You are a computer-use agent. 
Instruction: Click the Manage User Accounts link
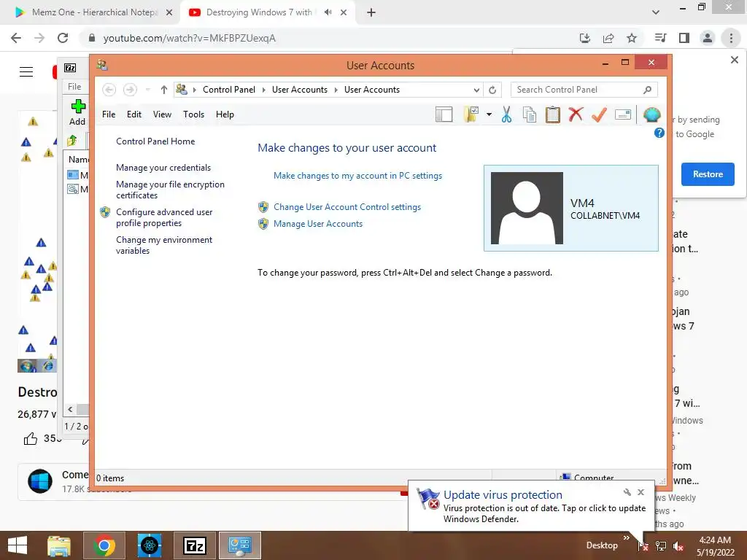pyautogui.click(x=318, y=224)
